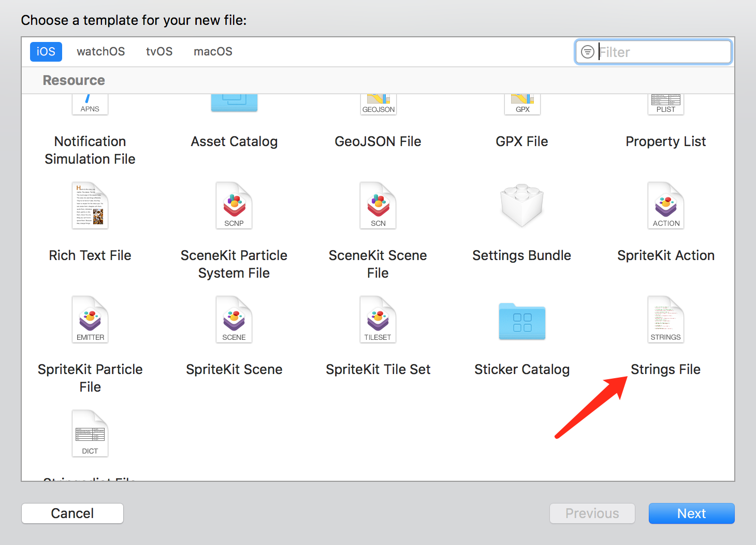Focus the Filter text field
The height and width of the screenshot is (545, 756).
coord(653,52)
